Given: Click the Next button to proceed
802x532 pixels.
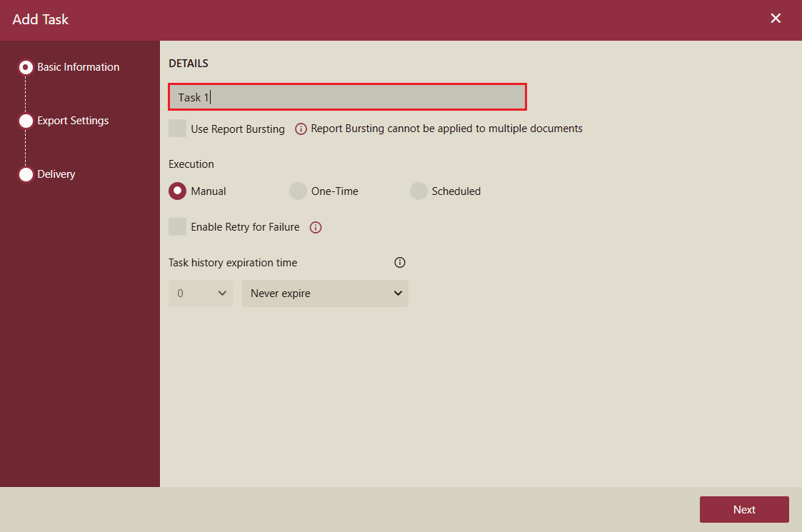Looking at the screenshot, I should point(744,509).
